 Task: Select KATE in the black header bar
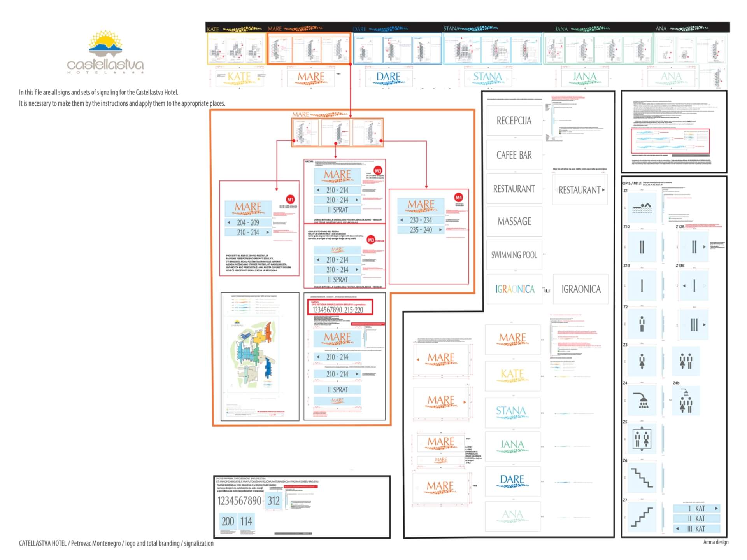[x=213, y=29]
